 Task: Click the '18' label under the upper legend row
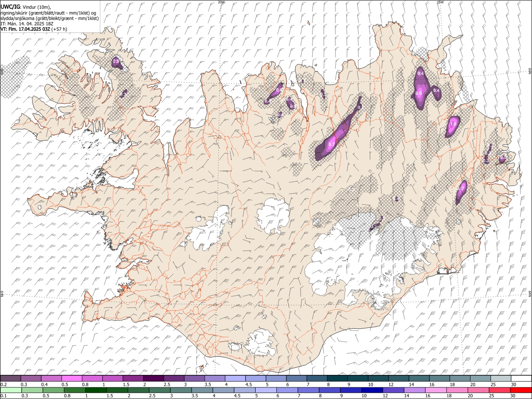click(x=452, y=384)
